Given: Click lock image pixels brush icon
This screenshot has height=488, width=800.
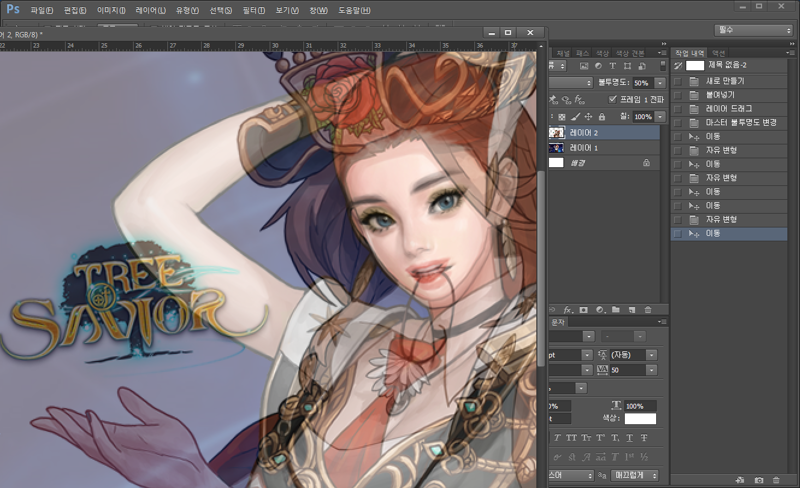Looking at the screenshot, I should pyautogui.click(x=575, y=117).
